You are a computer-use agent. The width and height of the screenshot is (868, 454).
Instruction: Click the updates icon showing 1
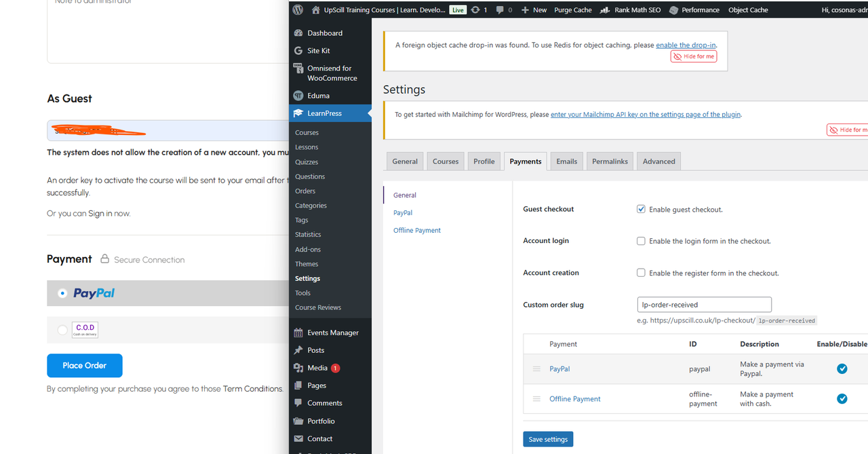[479, 10]
